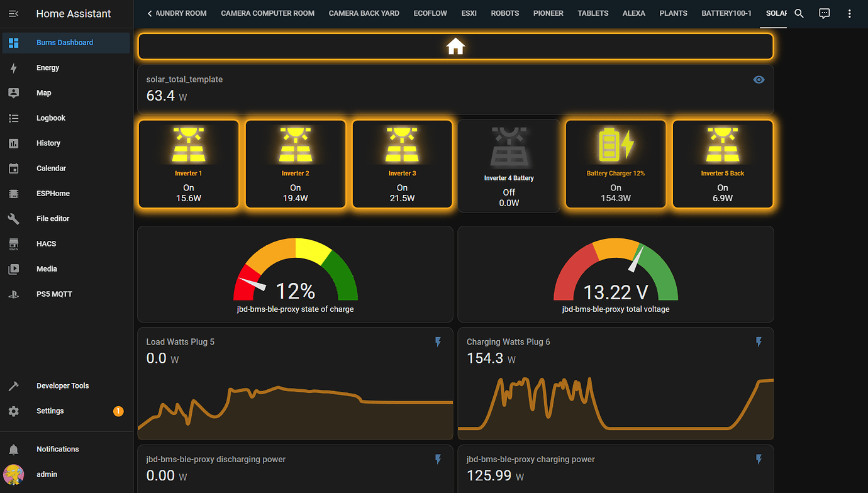
Task: Switch to the PLANTS tab
Action: pyautogui.click(x=673, y=13)
